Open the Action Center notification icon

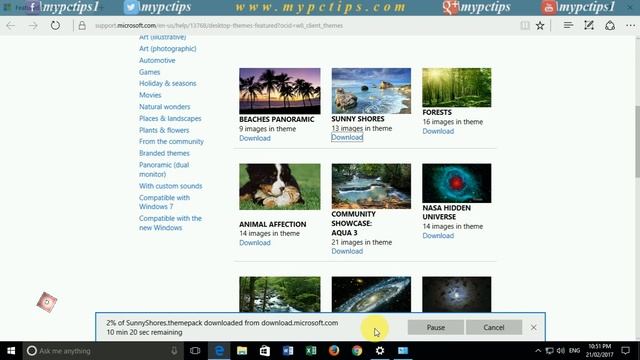625,351
